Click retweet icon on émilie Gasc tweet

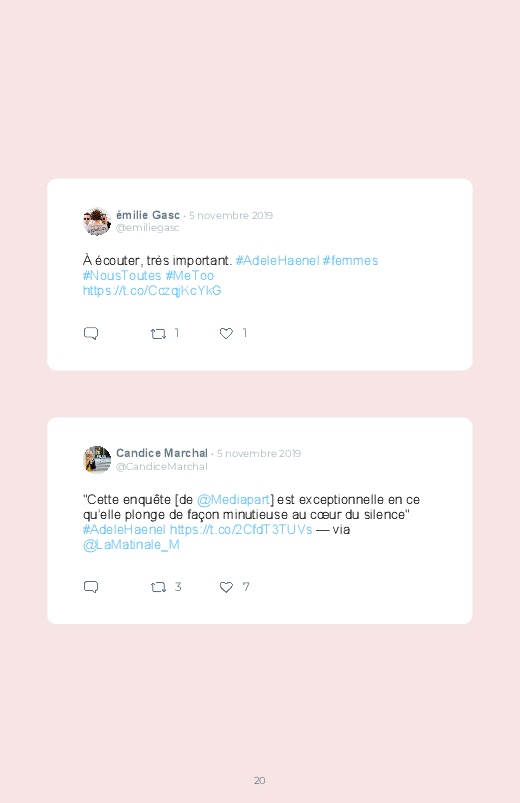tap(158, 334)
